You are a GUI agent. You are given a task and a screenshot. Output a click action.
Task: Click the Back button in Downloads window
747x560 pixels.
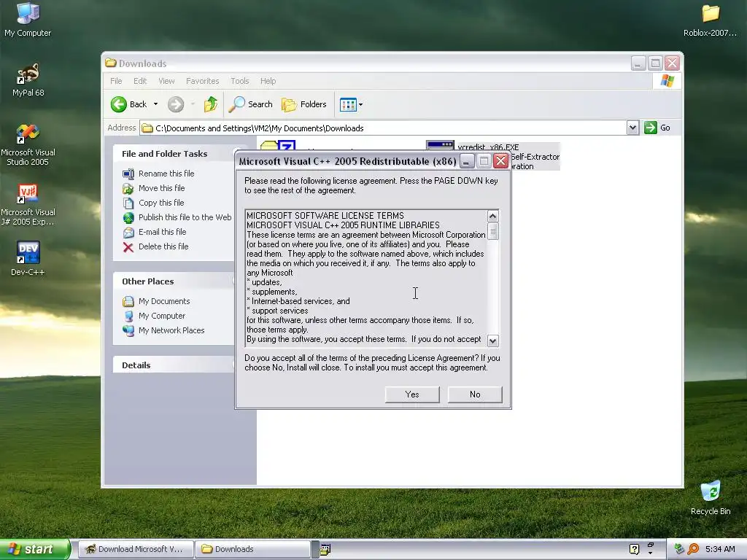tap(128, 104)
